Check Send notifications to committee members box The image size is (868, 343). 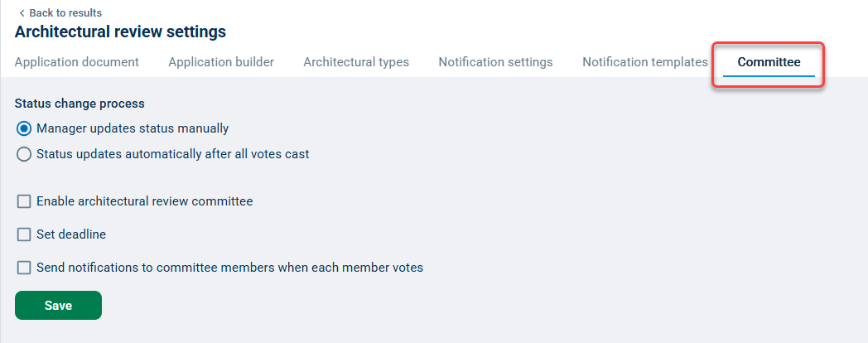click(x=24, y=268)
